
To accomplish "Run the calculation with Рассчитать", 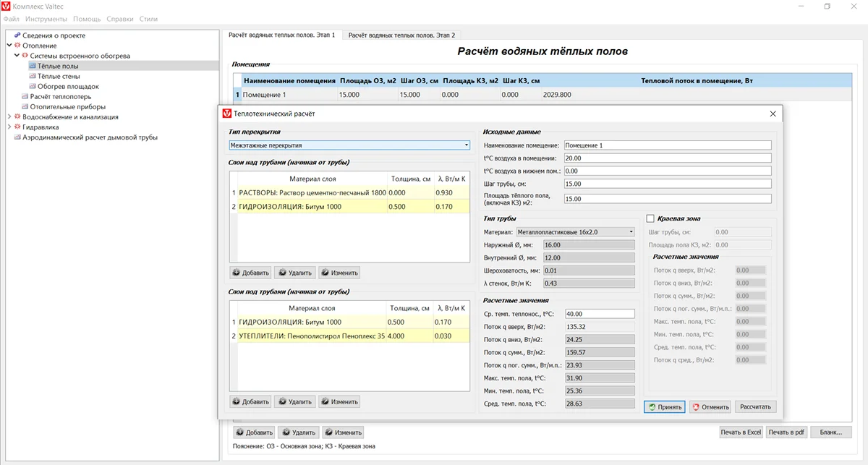I will tap(757, 406).
